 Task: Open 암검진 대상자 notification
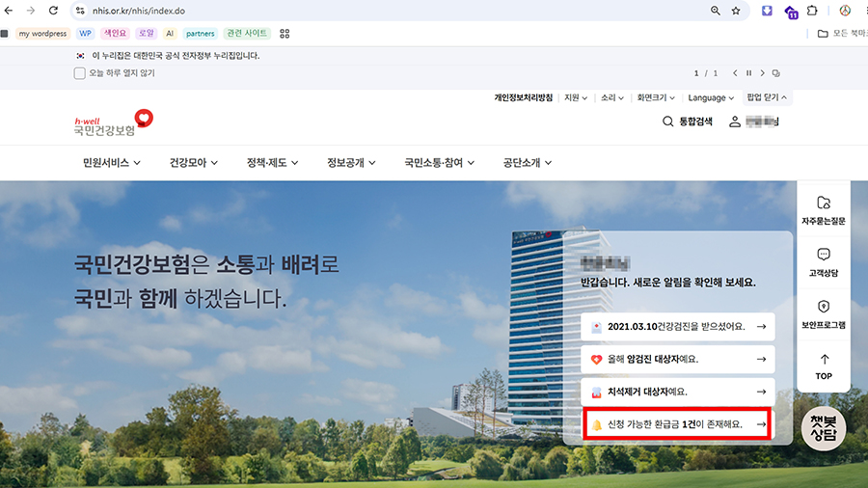(x=678, y=359)
